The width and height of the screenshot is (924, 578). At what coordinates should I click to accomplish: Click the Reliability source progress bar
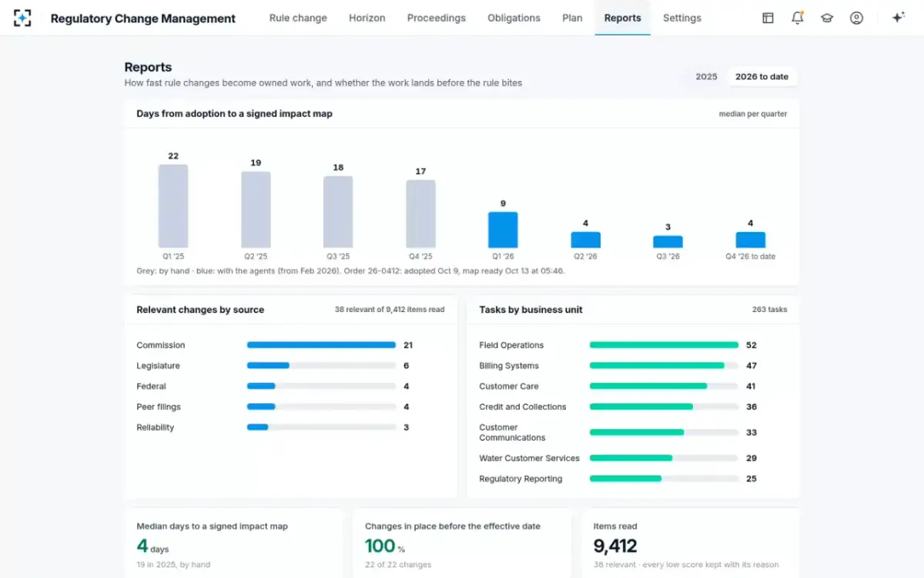point(321,428)
